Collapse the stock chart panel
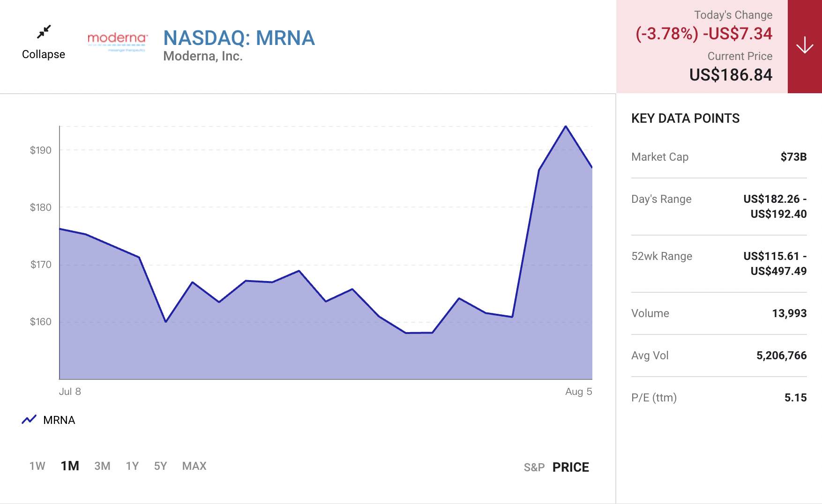822x504 pixels. tap(44, 54)
